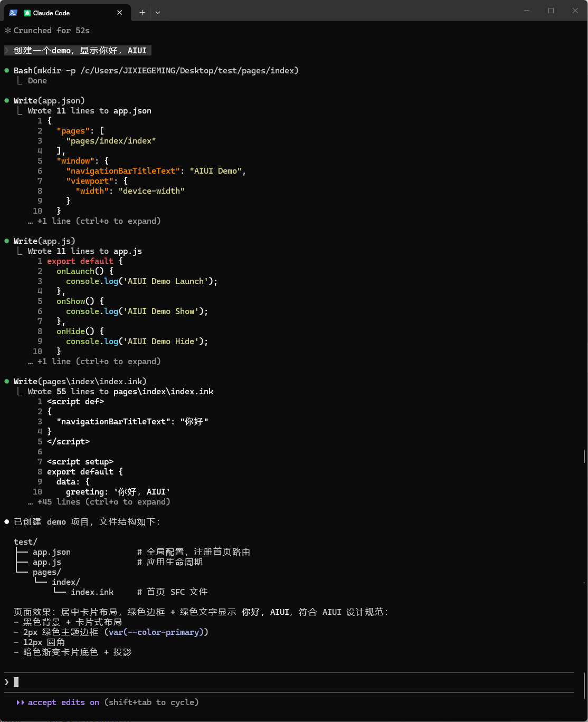This screenshot has height=722, width=588.
Task: Select the Claude Code tab
Action: point(67,13)
